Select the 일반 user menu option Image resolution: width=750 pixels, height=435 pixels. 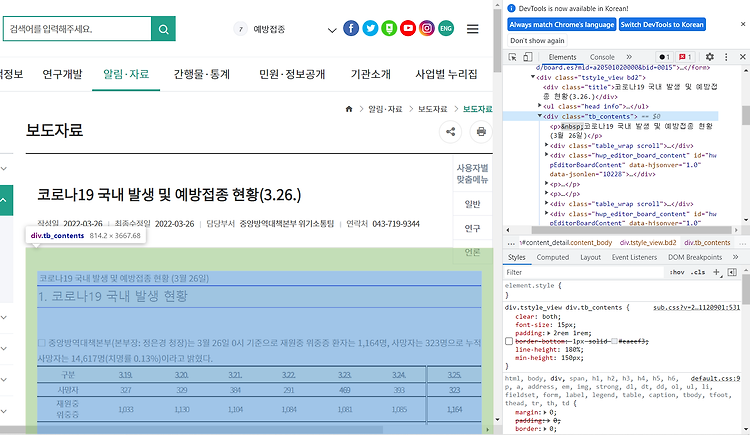[x=473, y=204]
